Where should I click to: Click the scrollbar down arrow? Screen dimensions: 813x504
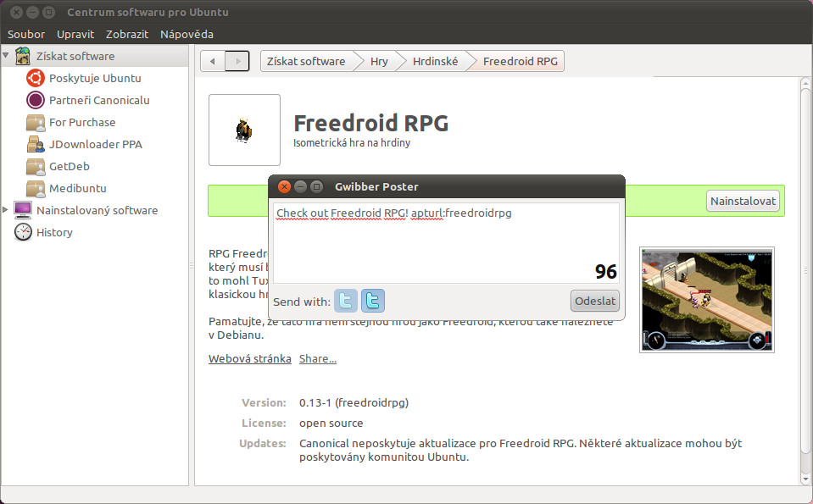(x=805, y=479)
